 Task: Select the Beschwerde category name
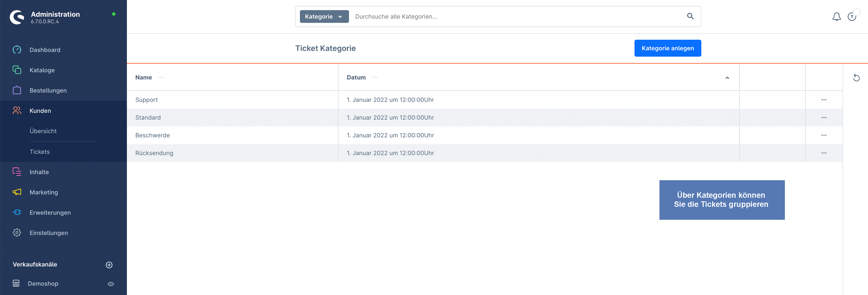pyautogui.click(x=153, y=135)
